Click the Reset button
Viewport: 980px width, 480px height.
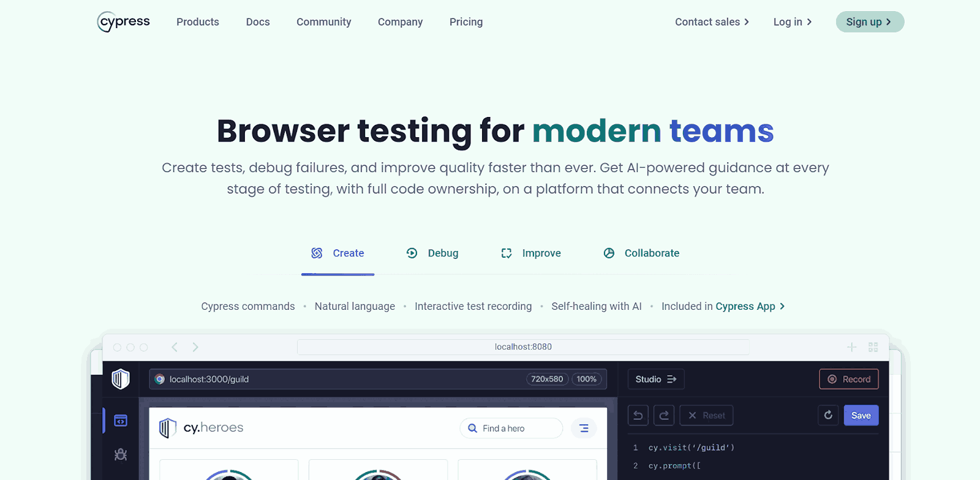(x=707, y=416)
